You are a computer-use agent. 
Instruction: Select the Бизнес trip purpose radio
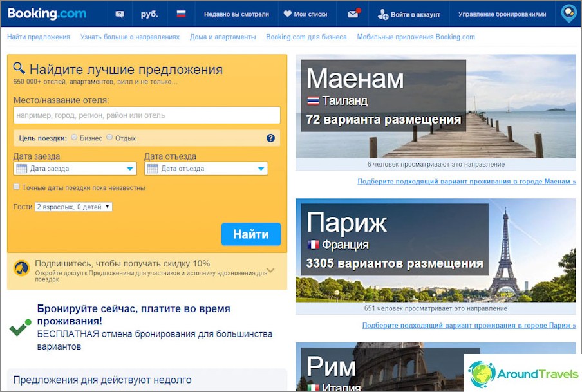coord(74,137)
